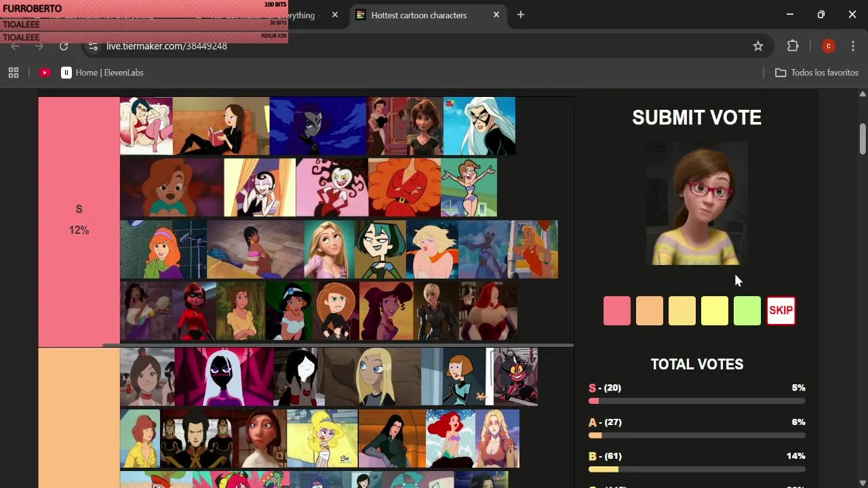The width and height of the screenshot is (868, 488).
Task: Open a new browser tab
Action: (x=521, y=15)
